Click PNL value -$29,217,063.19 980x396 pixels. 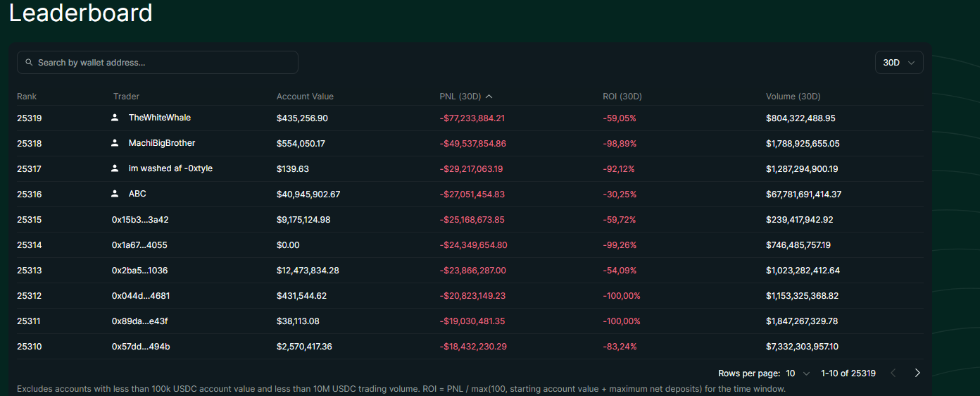coord(472,169)
